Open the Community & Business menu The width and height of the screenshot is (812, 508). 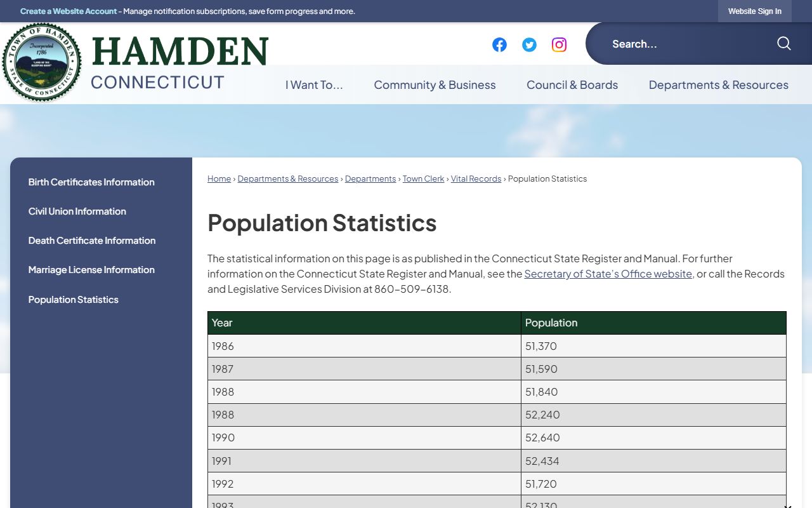(x=435, y=84)
